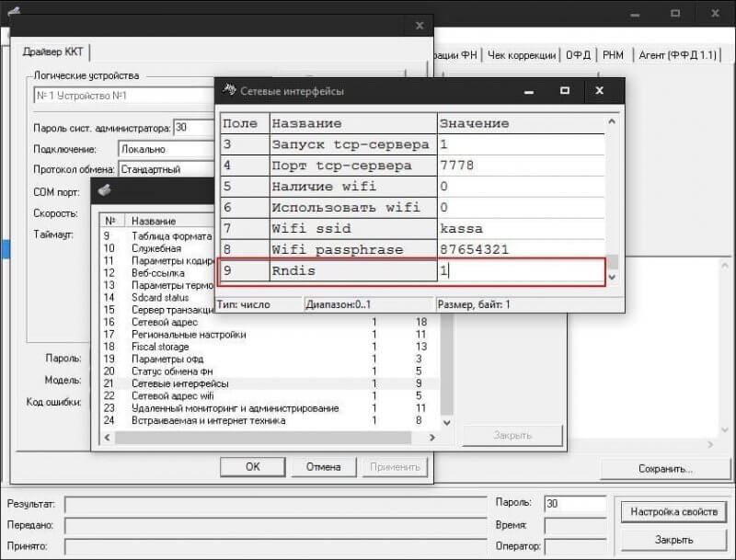Open Настройка свойств
Viewport: 736px width, 560px height.
point(674,512)
